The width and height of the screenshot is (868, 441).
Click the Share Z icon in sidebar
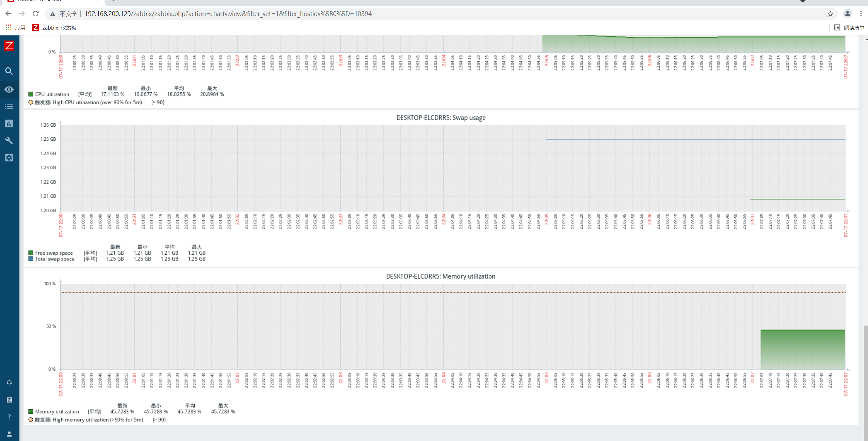click(9, 400)
